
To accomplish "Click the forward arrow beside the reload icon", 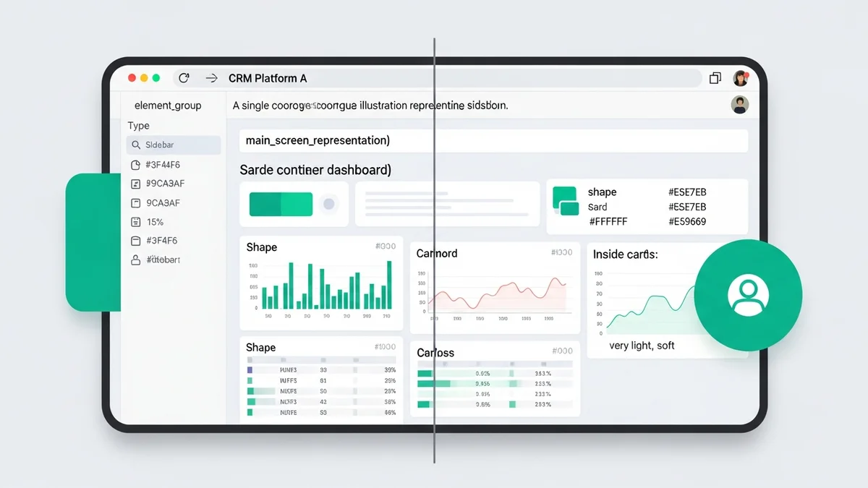I will point(211,78).
